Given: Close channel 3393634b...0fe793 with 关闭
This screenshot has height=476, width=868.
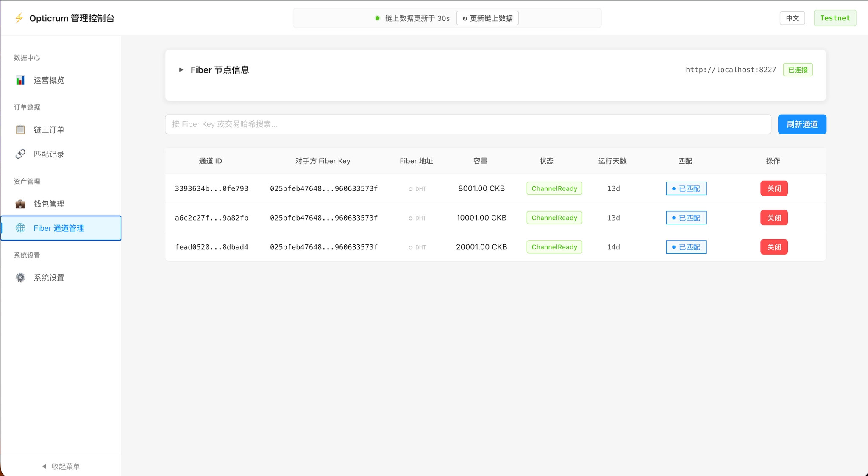Looking at the screenshot, I should 774,188.
